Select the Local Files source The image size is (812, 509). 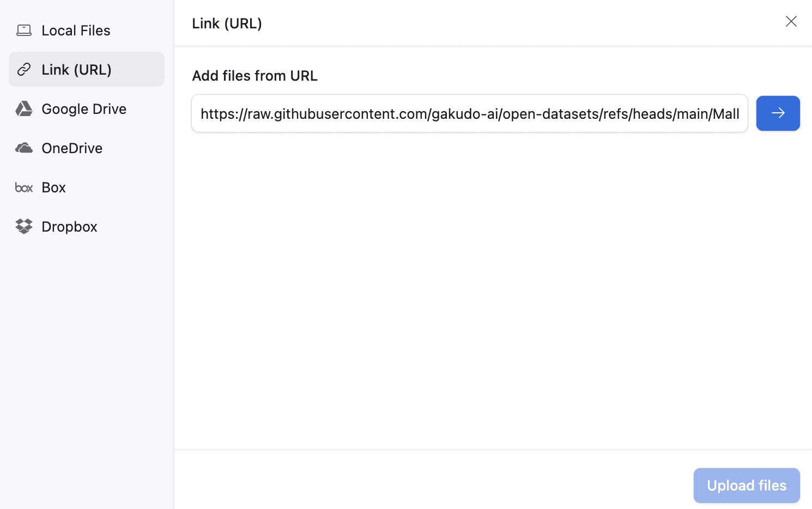[86, 31]
